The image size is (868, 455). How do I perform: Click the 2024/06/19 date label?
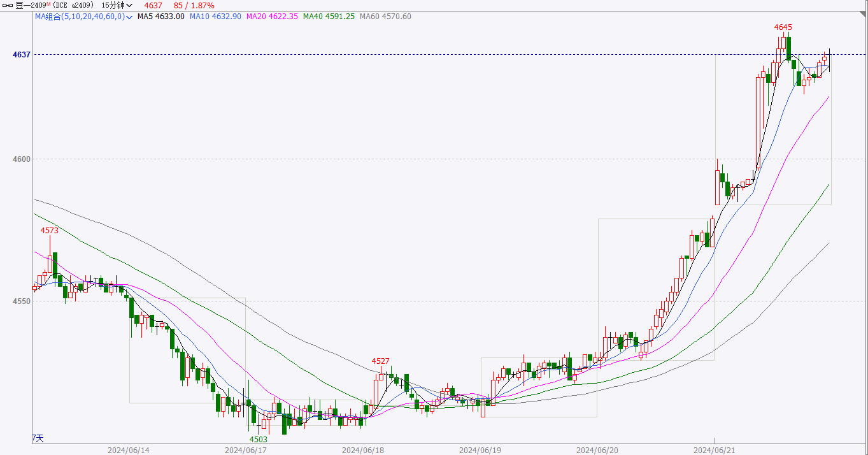point(480,450)
